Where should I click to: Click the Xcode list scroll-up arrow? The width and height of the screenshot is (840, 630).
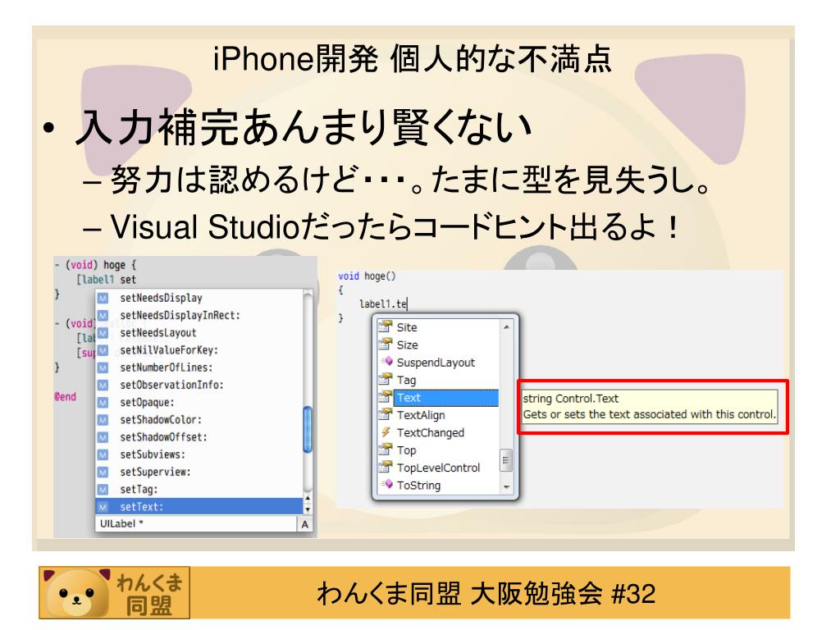click(308, 498)
